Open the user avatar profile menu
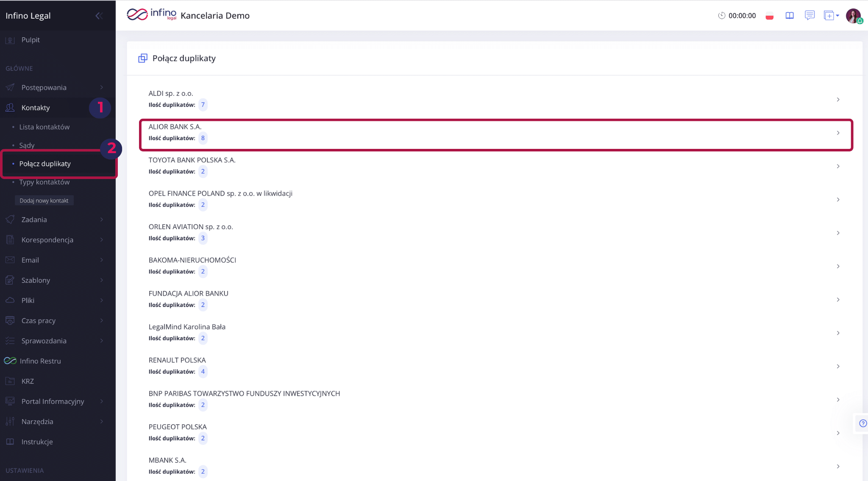 854,16
